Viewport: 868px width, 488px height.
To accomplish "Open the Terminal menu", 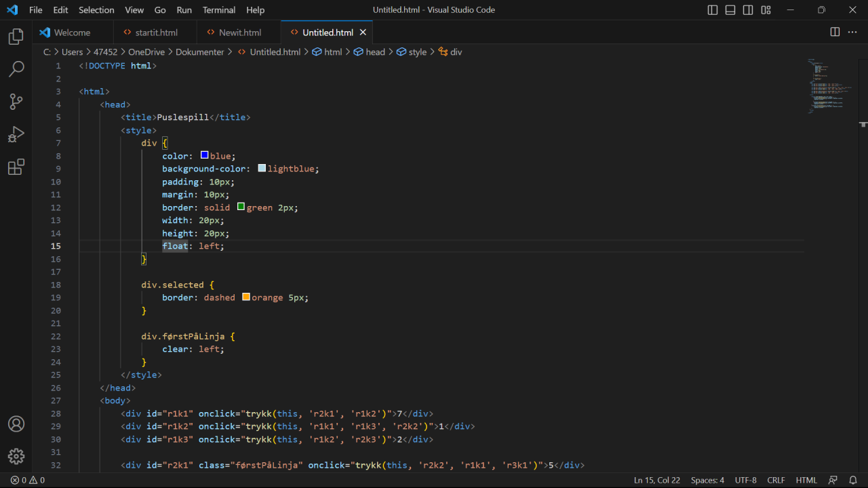I will [x=219, y=10].
